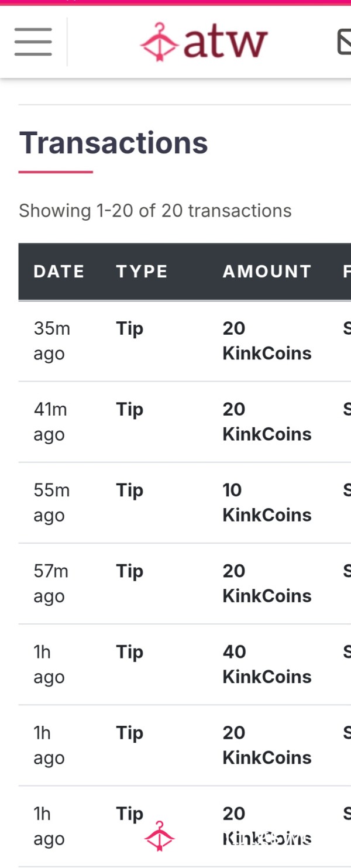The height and width of the screenshot is (868, 351).
Task: Click the 55m ago date cell
Action: 51,502
